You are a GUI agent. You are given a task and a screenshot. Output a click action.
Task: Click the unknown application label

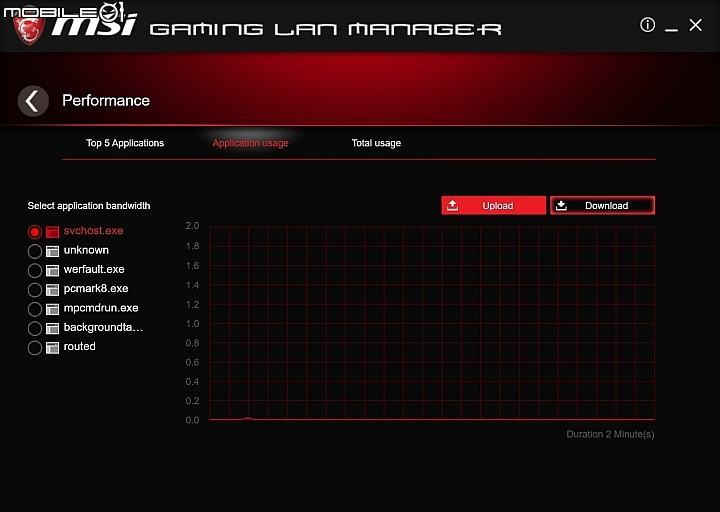tap(86, 250)
